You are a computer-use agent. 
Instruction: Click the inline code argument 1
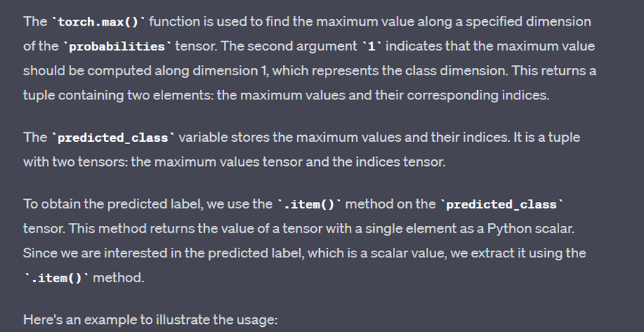click(x=372, y=47)
